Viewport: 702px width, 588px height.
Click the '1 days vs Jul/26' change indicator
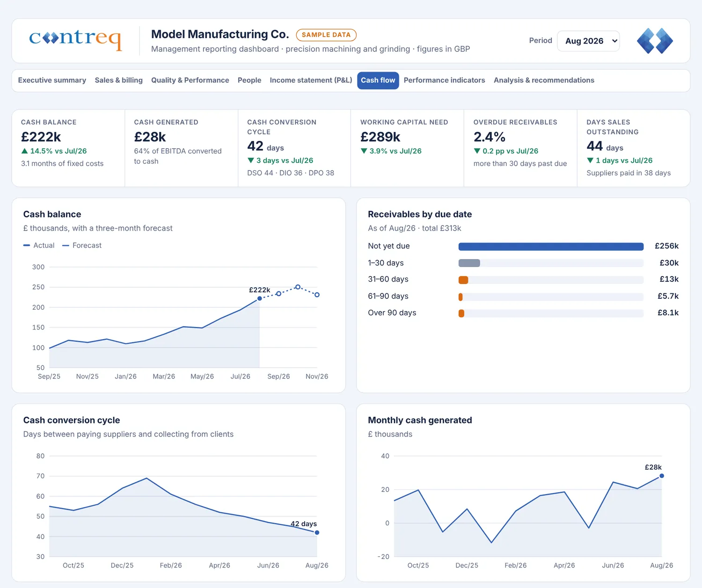620,160
